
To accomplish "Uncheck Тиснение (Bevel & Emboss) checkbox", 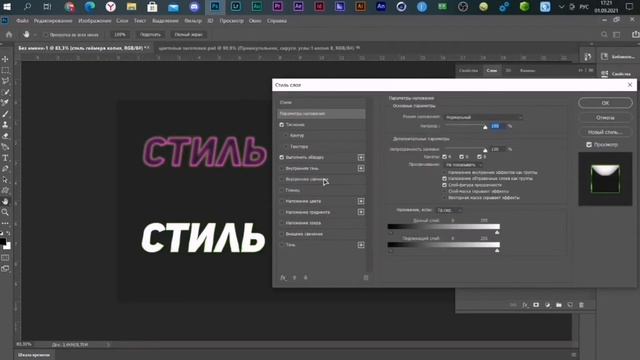I will (x=282, y=124).
